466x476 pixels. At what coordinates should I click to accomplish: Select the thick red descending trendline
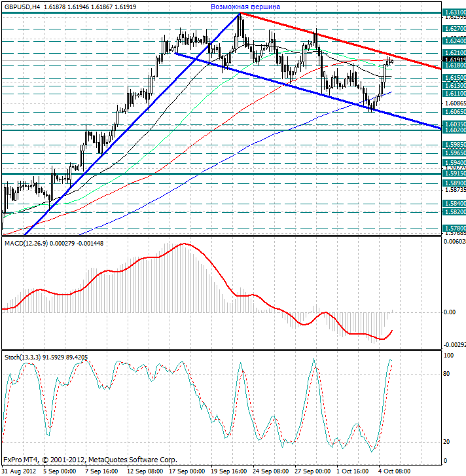340,41
